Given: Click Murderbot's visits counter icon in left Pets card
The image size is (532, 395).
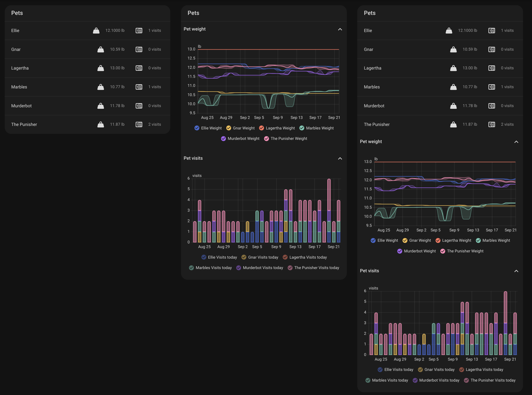Looking at the screenshot, I should (x=139, y=106).
